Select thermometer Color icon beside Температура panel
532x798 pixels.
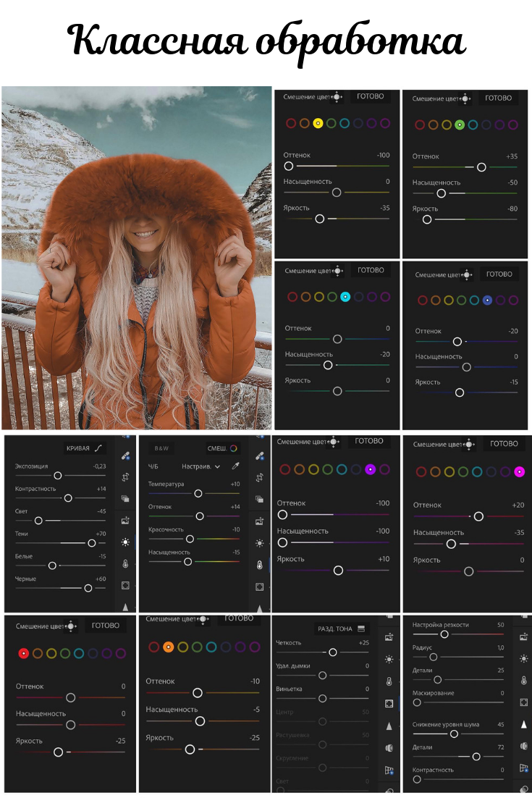coord(259,565)
